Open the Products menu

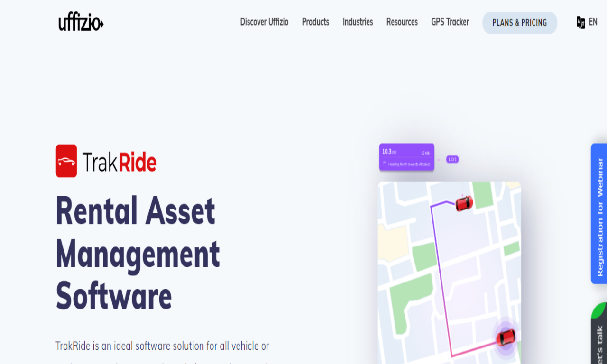315,22
